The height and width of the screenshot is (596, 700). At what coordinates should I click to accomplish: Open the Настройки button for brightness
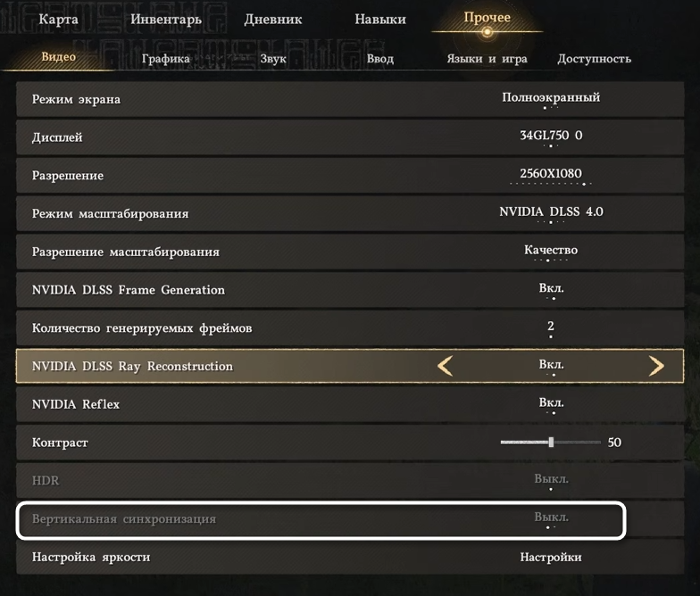[x=551, y=557]
